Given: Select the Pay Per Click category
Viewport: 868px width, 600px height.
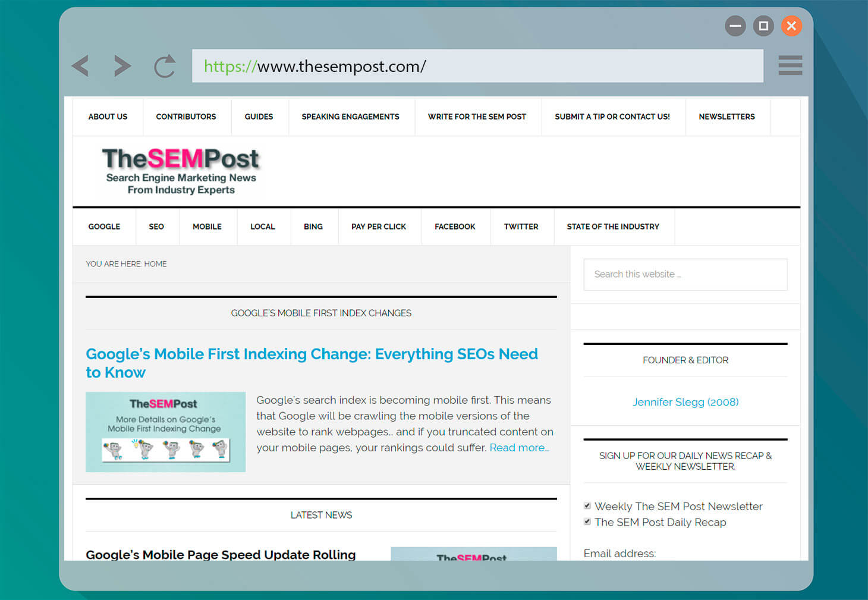Looking at the screenshot, I should click(379, 227).
